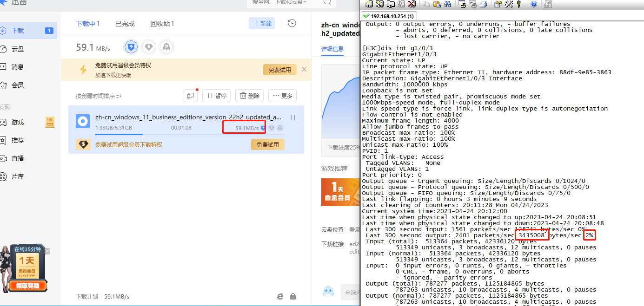The image size is (644, 306).
Task: Click the greyed Reconnect toolbar icon in terminal
Action: pos(401,4)
